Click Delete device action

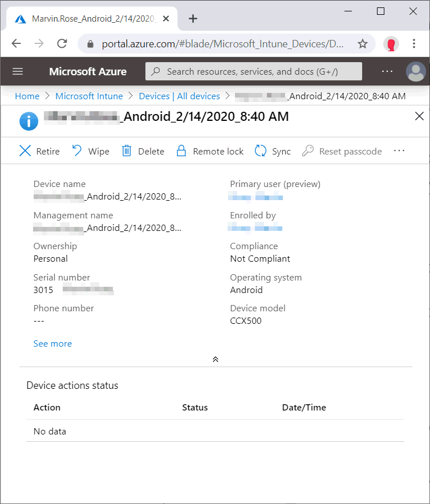coord(143,151)
